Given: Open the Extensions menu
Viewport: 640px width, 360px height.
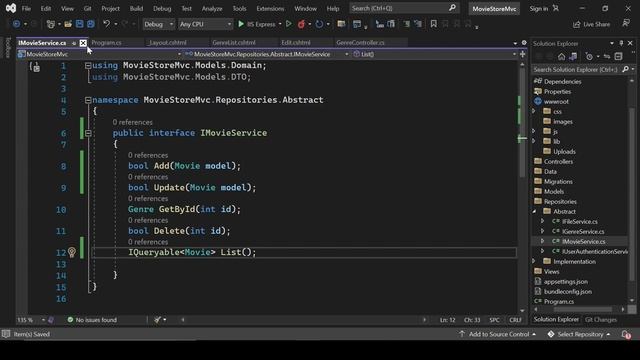Looking at the screenshot, I should tap(270, 8).
